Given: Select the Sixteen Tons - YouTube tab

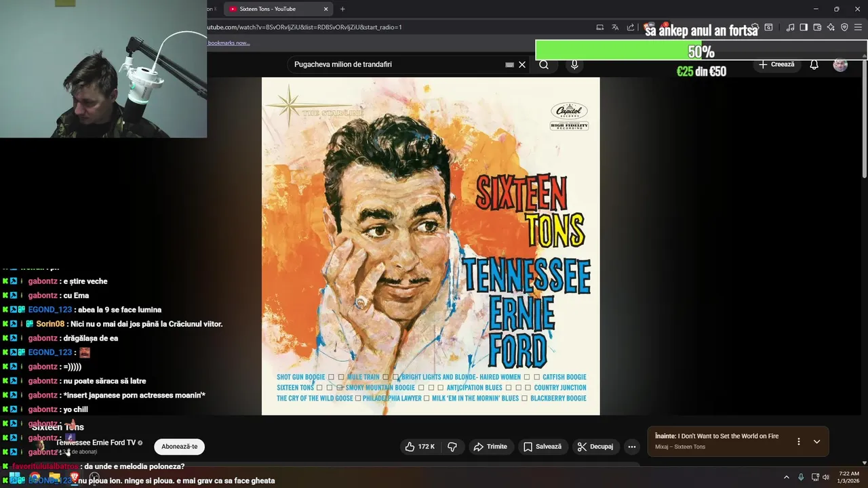Looking at the screenshot, I should (277, 9).
